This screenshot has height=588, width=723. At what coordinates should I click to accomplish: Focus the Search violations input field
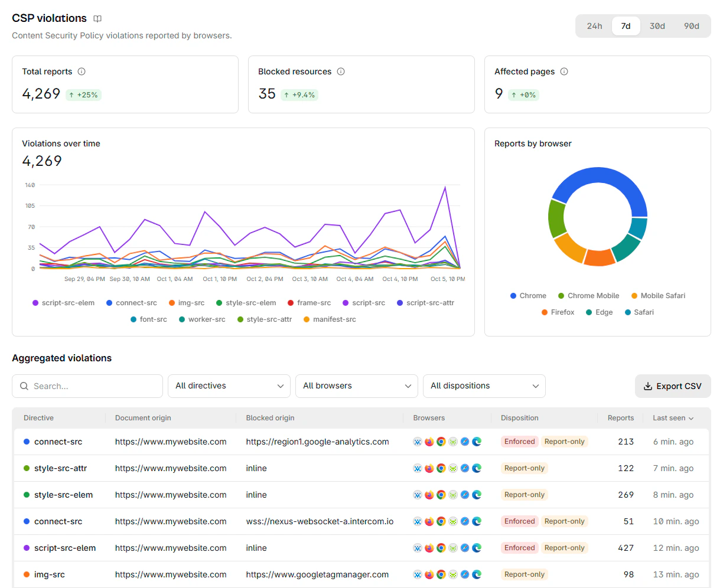point(87,386)
